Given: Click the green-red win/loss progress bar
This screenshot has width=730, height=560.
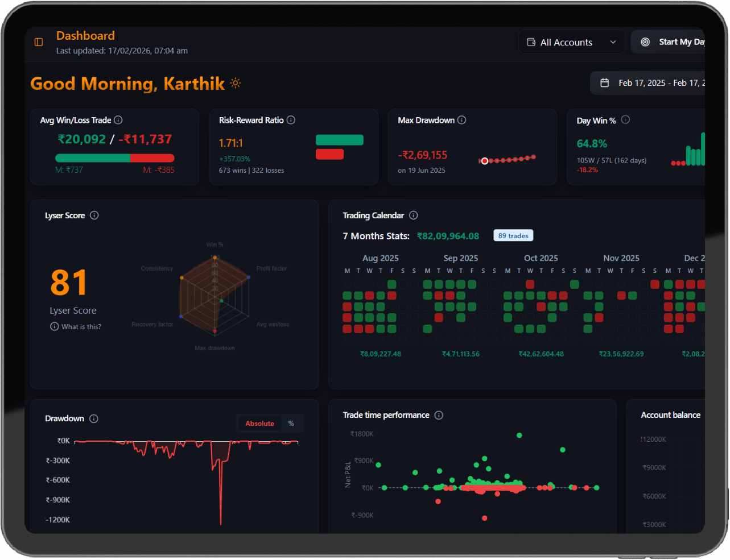Looking at the screenshot, I should coord(114,157).
